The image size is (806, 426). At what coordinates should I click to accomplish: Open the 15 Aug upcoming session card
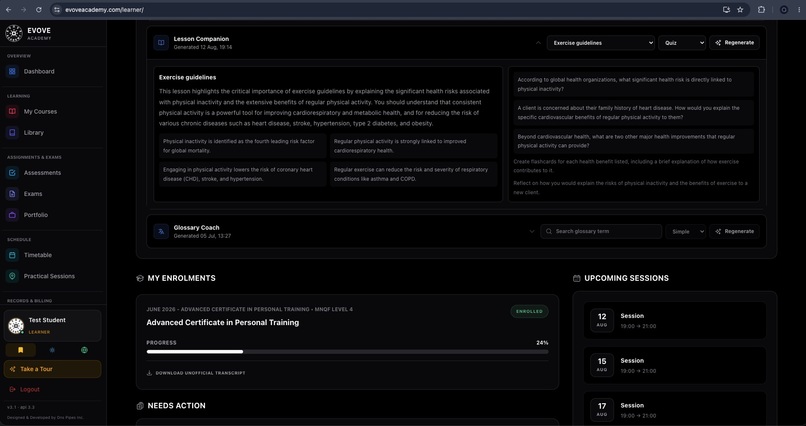pyautogui.click(x=674, y=365)
